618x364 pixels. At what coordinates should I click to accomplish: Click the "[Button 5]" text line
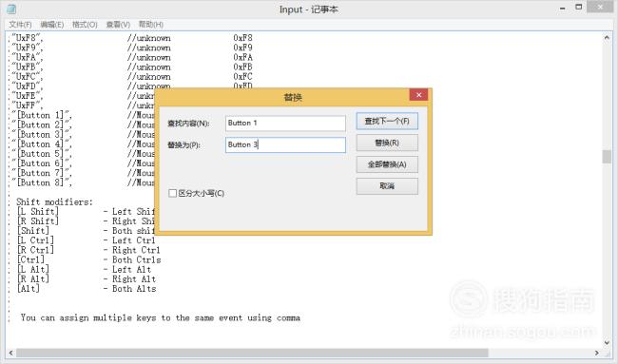pos(42,154)
